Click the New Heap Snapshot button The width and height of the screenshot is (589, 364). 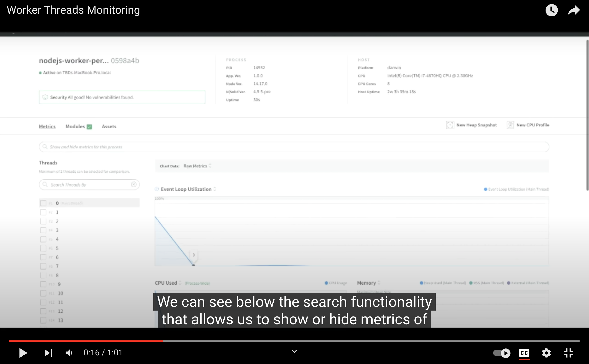click(471, 125)
